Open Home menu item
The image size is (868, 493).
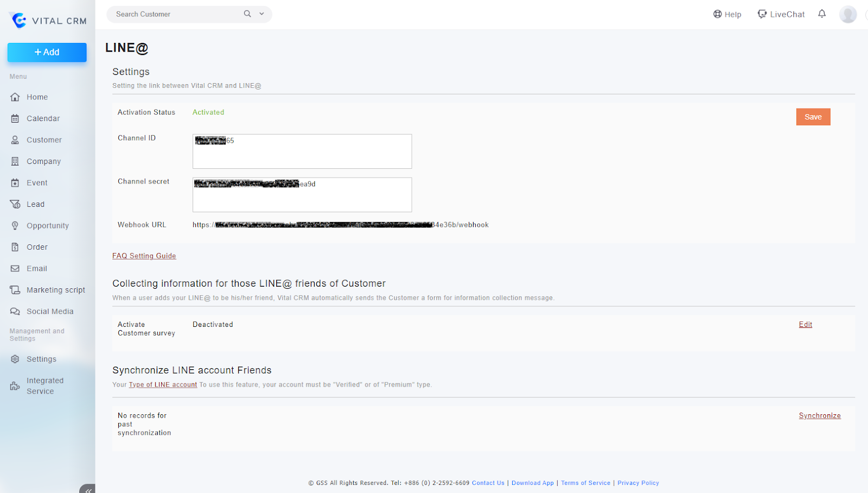(37, 97)
